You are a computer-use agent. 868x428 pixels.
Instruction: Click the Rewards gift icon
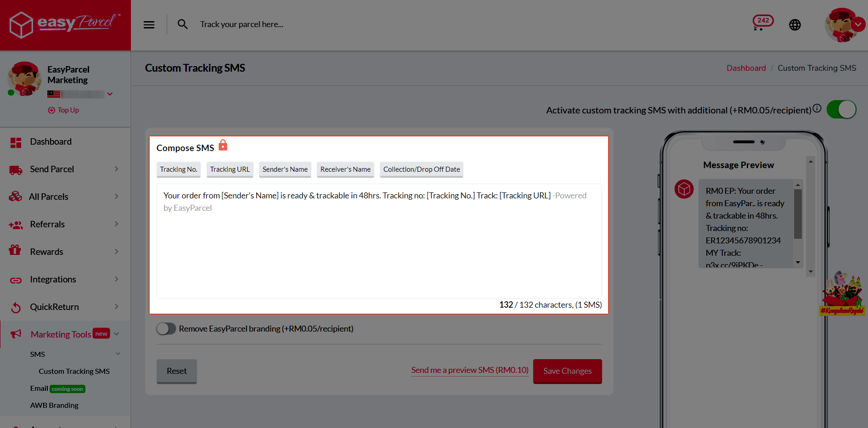tap(15, 251)
